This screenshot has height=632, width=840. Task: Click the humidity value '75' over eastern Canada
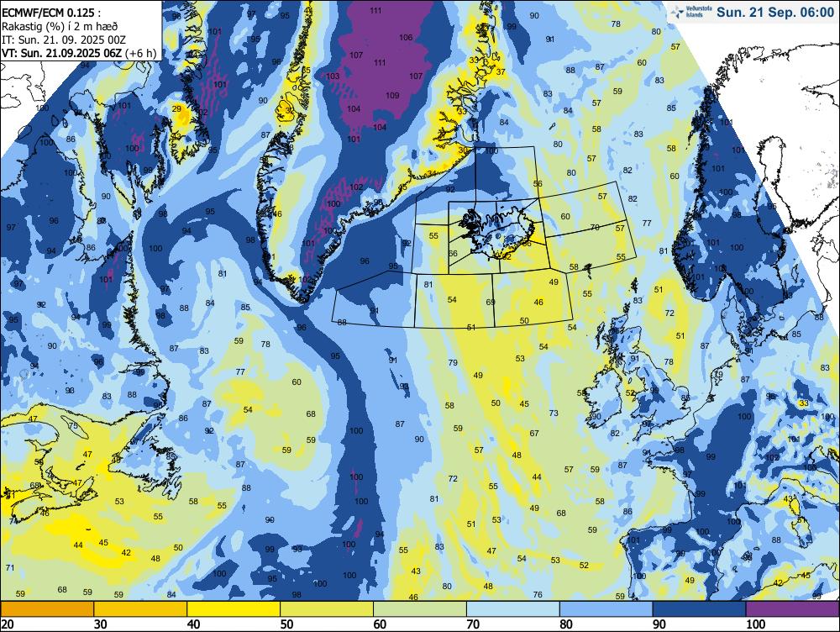pyautogui.click(x=73, y=426)
